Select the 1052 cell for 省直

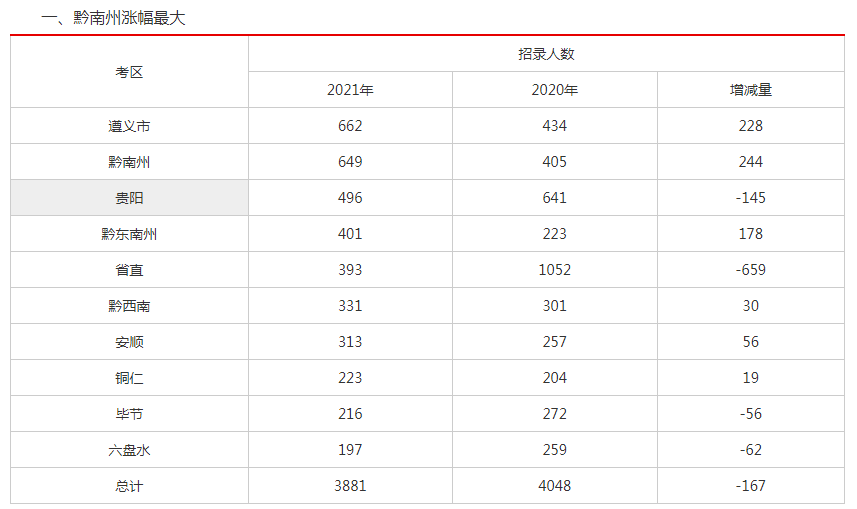coord(554,270)
